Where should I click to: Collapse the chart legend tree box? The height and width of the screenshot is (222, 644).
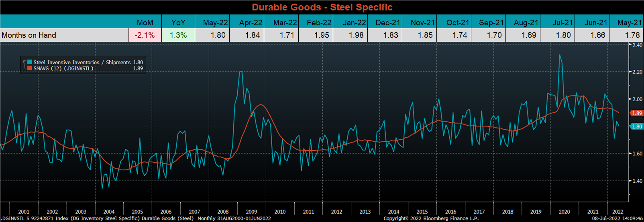[x=24, y=62]
